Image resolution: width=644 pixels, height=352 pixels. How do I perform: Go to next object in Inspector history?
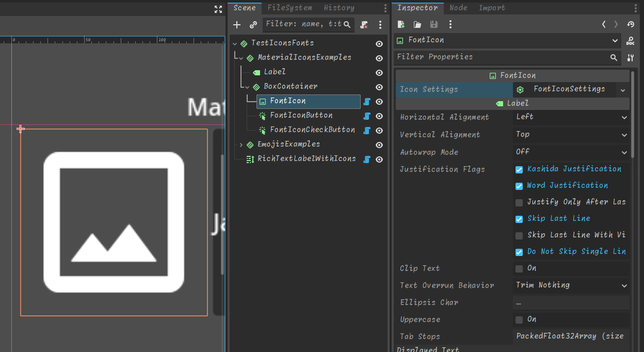(x=616, y=24)
